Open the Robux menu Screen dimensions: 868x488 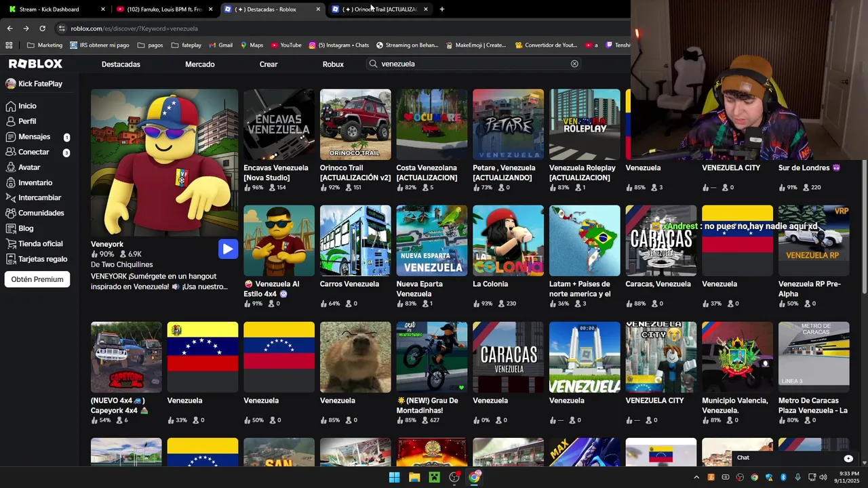pos(333,64)
